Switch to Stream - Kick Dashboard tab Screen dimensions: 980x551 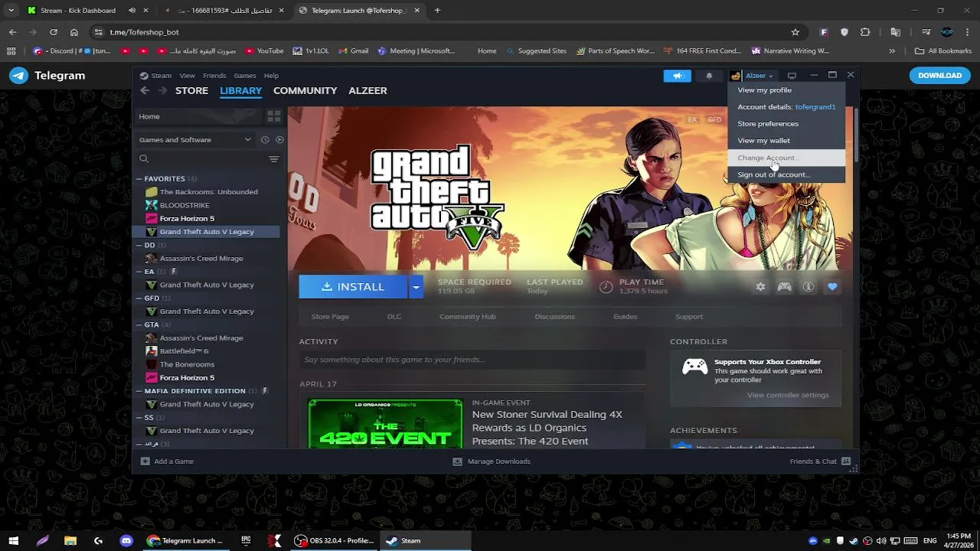(x=77, y=11)
